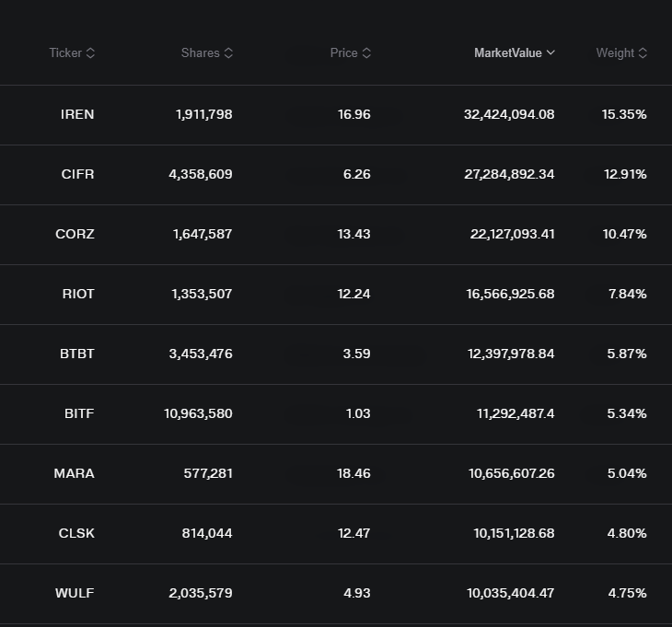
Task: Sort table by Shares column header
Action: click(206, 52)
